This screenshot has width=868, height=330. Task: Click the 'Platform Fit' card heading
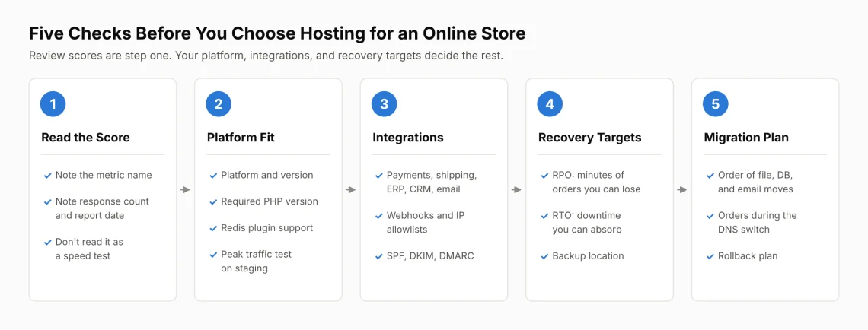tap(241, 138)
